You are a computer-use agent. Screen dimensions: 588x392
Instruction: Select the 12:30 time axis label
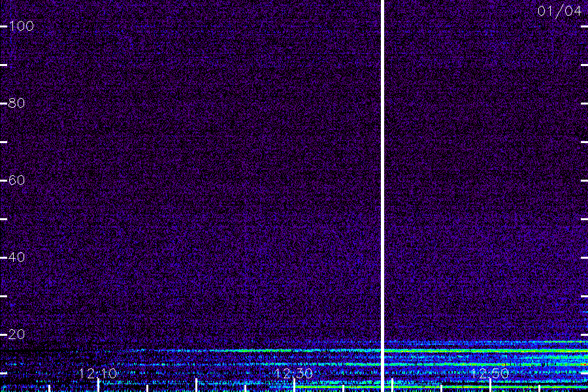tap(293, 374)
